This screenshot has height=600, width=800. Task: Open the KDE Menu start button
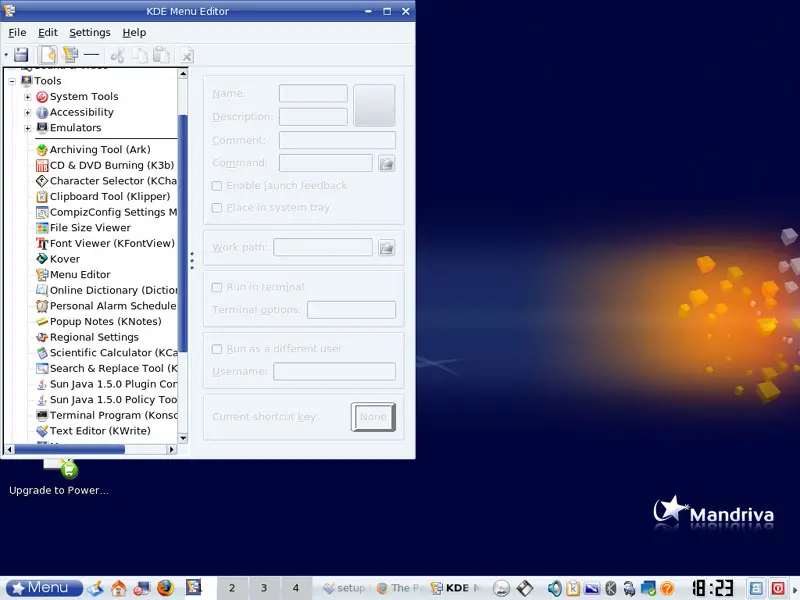(x=44, y=588)
